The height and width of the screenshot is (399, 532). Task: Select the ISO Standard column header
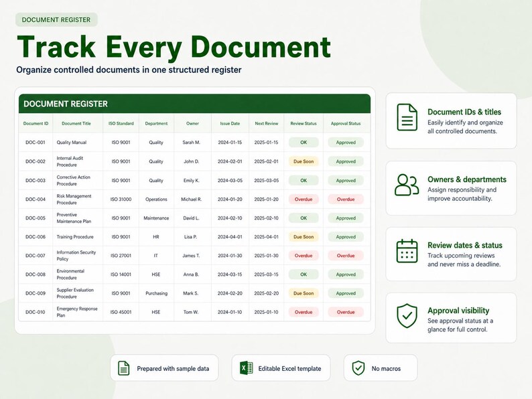[121, 123]
